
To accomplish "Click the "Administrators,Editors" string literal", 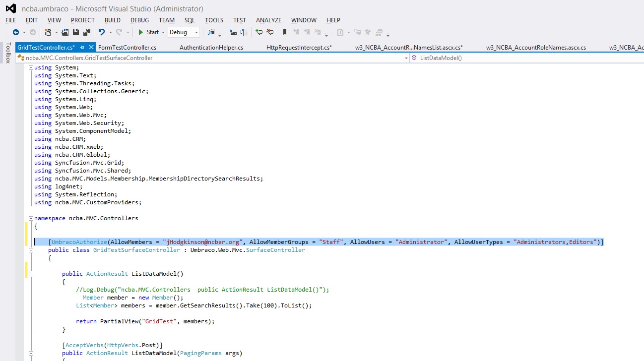I will pyautogui.click(x=555, y=242).
